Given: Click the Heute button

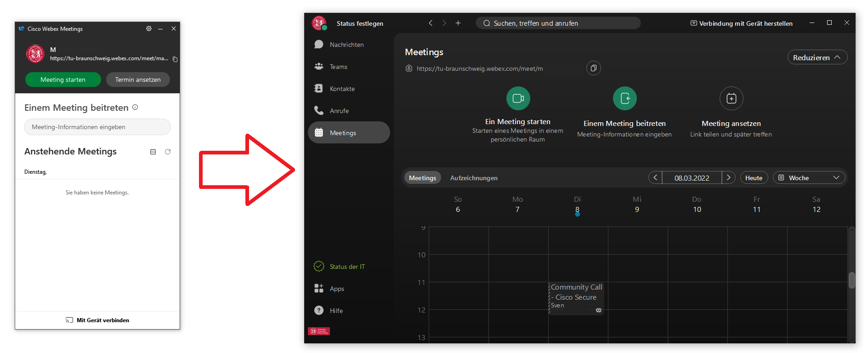Looking at the screenshot, I should 754,177.
